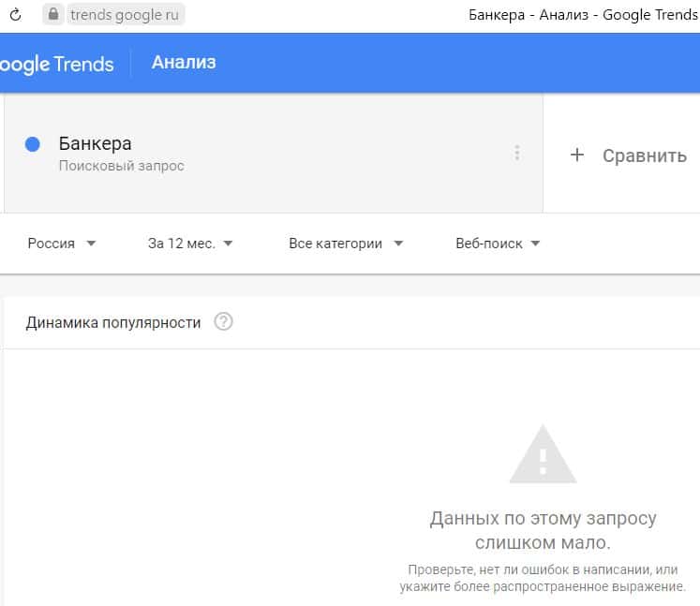
Task: Open the За 12 мес. period dropdown
Action: [x=190, y=244]
